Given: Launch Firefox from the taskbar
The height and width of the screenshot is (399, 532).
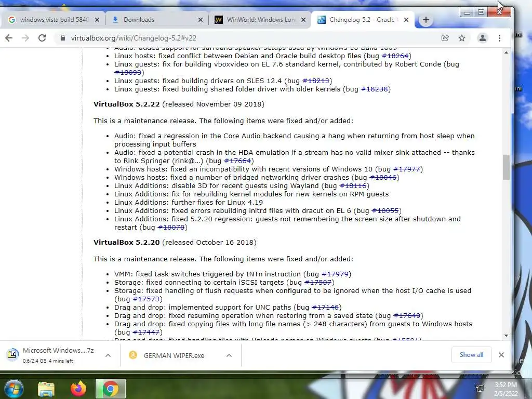Looking at the screenshot, I should point(78,389).
